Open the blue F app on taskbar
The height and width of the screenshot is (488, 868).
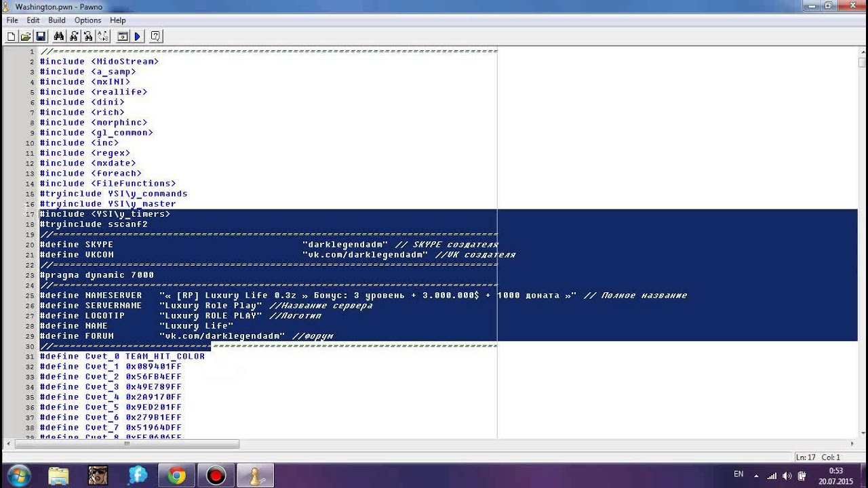coord(138,475)
